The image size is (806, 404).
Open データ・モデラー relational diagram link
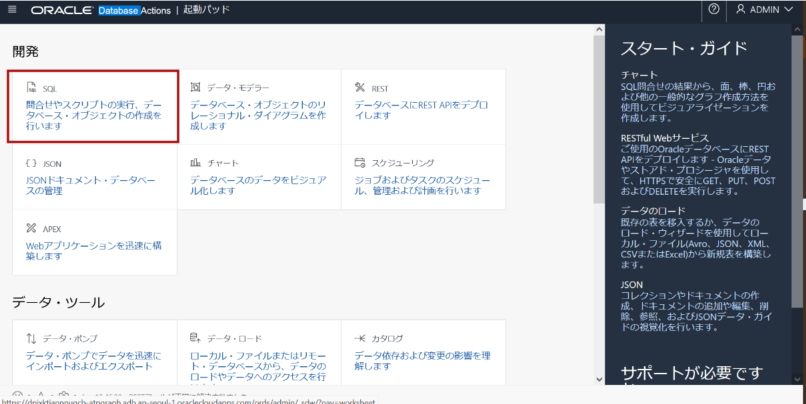point(258,116)
